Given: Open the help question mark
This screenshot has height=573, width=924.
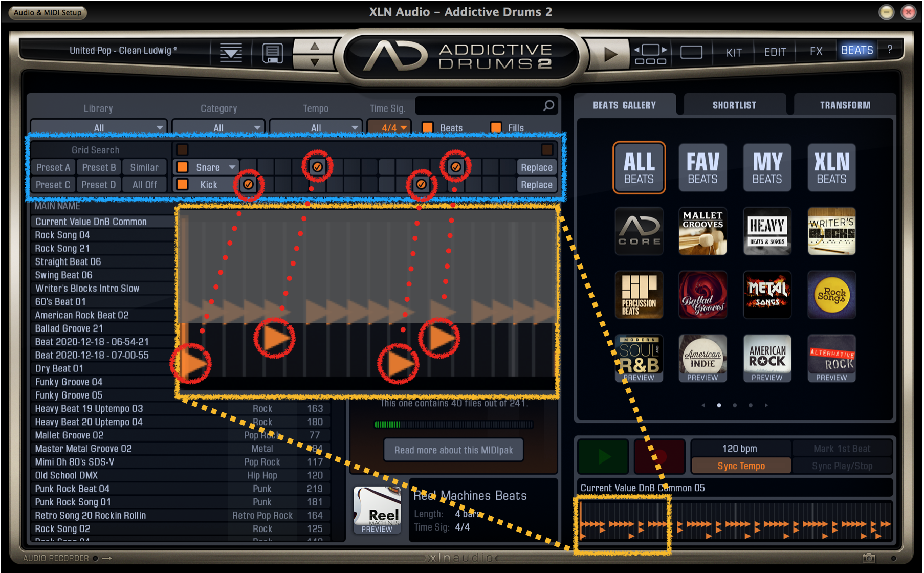Looking at the screenshot, I should click(890, 50).
